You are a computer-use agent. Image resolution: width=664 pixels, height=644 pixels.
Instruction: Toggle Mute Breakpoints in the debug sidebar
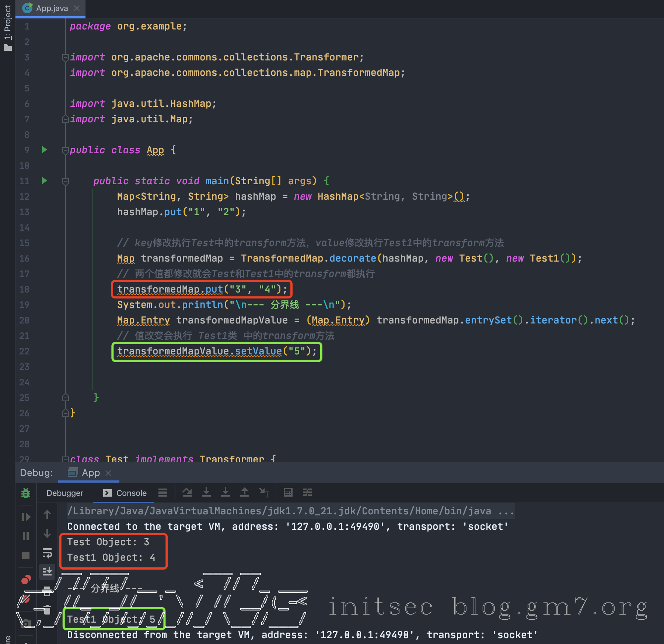pyautogui.click(x=24, y=599)
